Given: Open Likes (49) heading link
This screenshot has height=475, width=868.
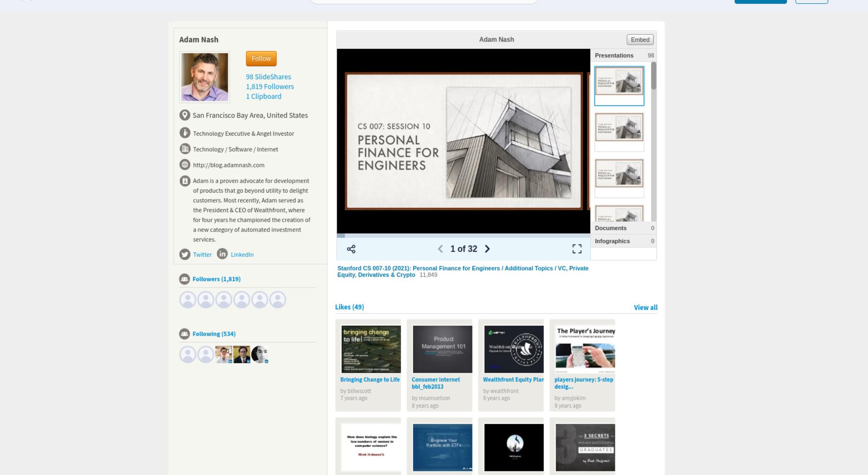Looking at the screenshot, I should [x=349, y=307].
